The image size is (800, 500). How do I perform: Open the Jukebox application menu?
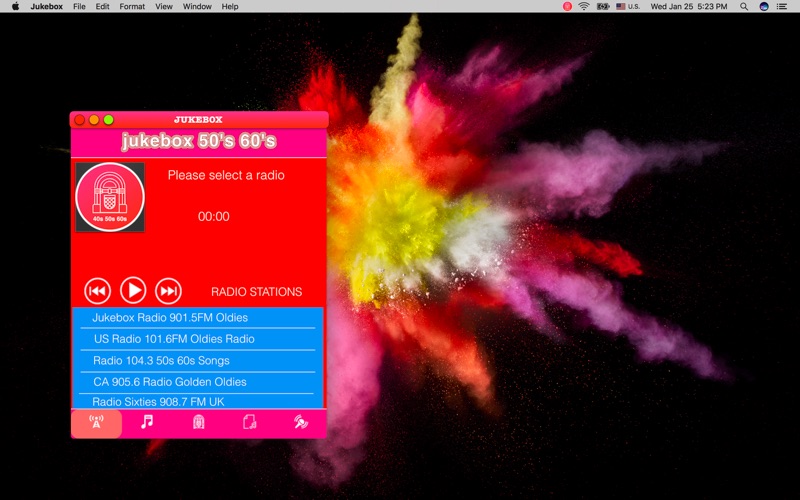pos(46,7)
